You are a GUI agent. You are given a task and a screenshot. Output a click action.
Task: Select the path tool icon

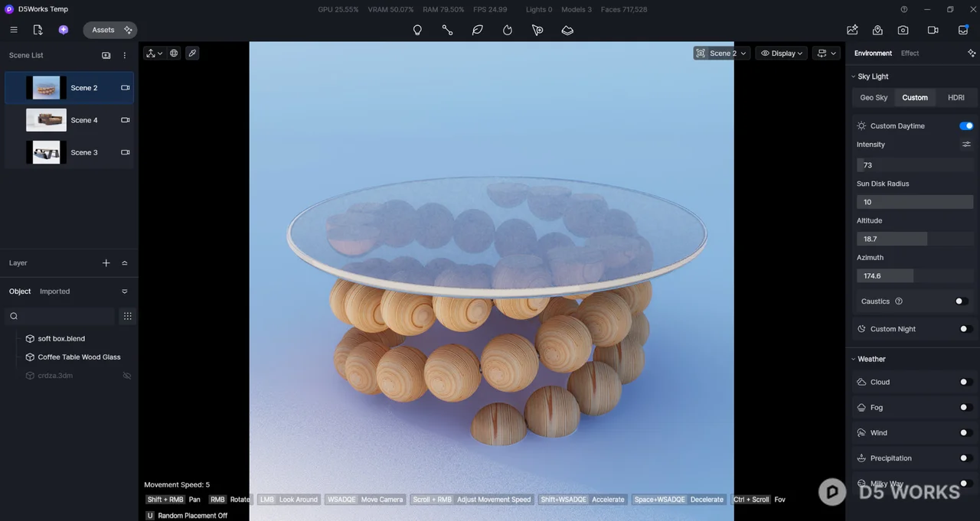(x=447, y=30)
